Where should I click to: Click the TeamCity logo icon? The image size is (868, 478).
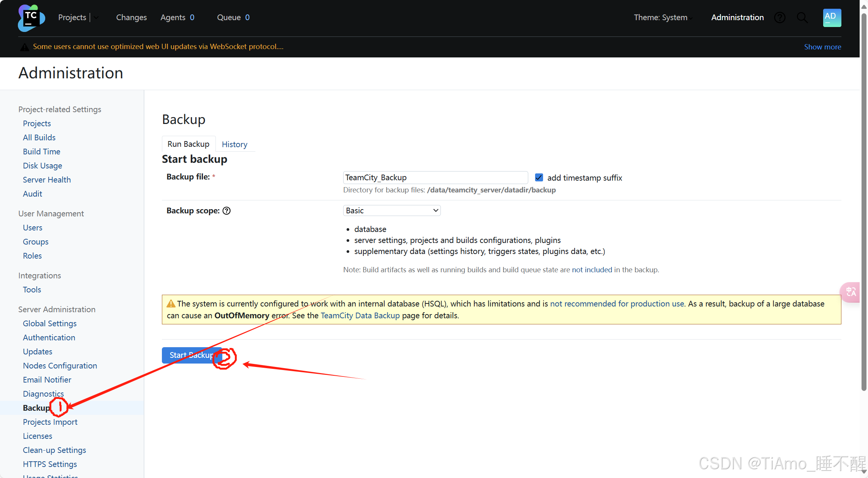pyautogui.click(x=31, y=18)
